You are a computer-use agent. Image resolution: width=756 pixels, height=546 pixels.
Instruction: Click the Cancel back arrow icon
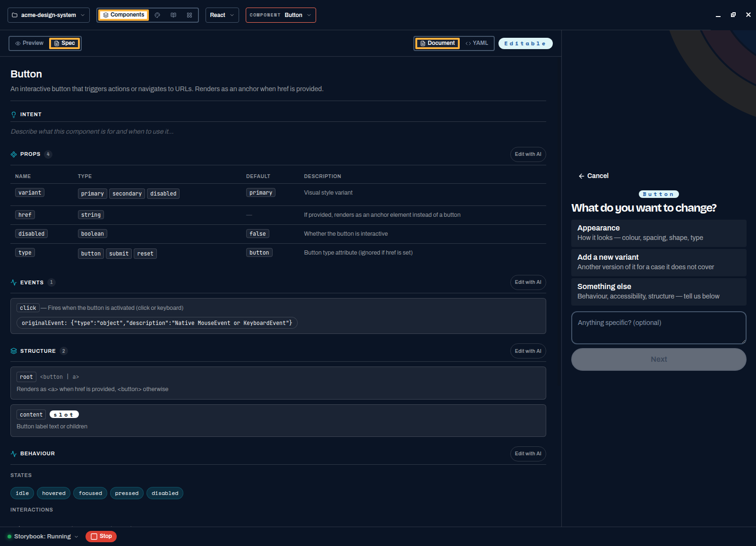tap(582, 176)
